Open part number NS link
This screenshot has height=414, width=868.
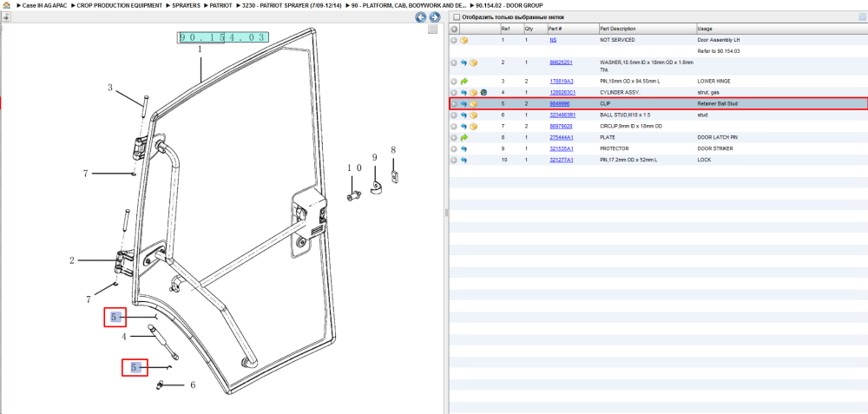click(553, 41)
